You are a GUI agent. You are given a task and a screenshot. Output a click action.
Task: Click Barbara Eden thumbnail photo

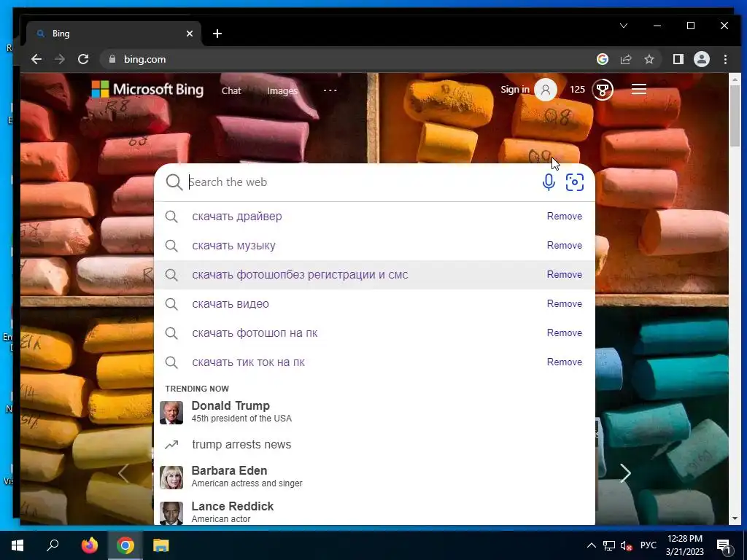[171, 478]
